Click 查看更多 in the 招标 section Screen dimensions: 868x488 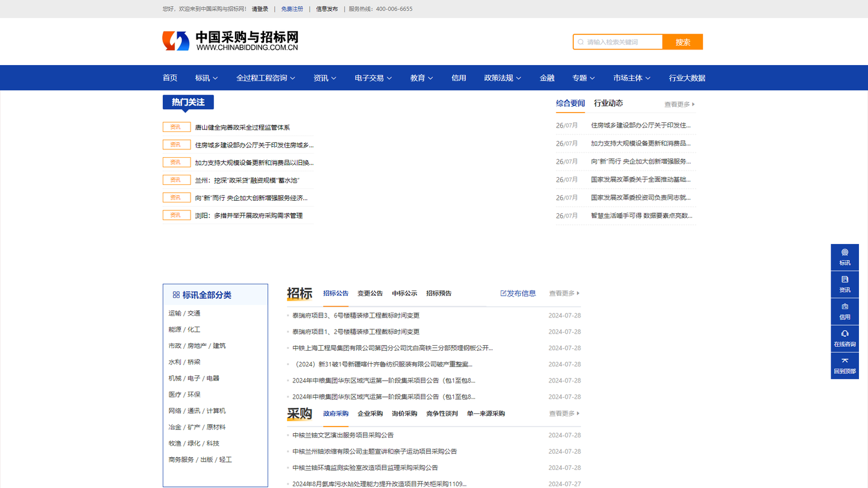point(564,293)
